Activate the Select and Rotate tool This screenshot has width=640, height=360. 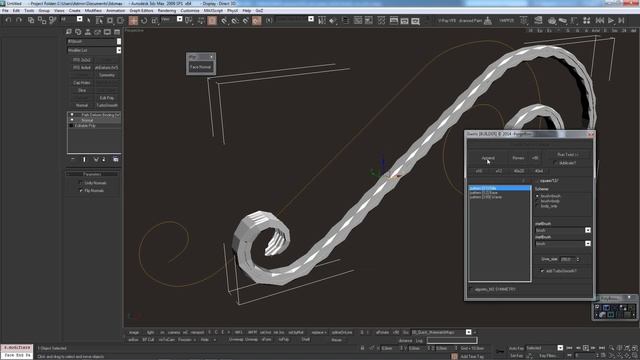144,20
